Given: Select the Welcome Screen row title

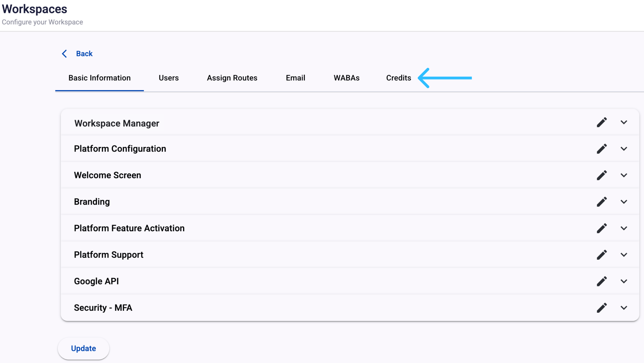Looking at the screenshot, I should pyautogui.click(x=107, y=175).
